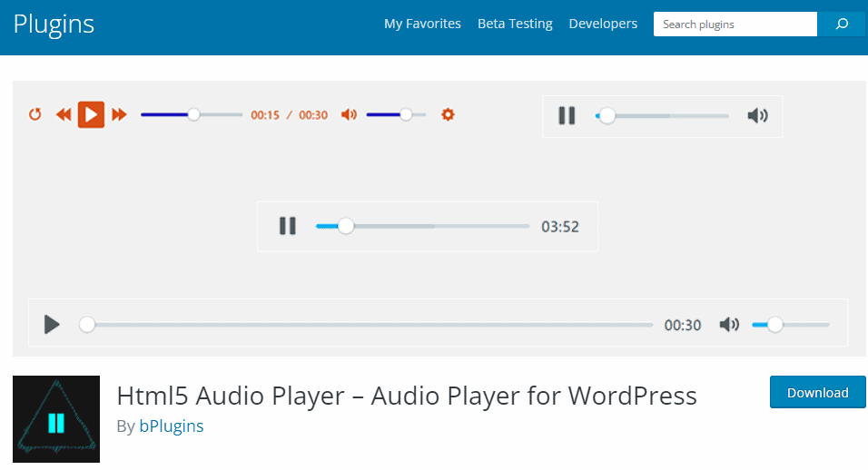Image resolution: width=868 pixels, height=470 pixels.
Task: Pause the player showing 03:52
Action: [288, 226]
